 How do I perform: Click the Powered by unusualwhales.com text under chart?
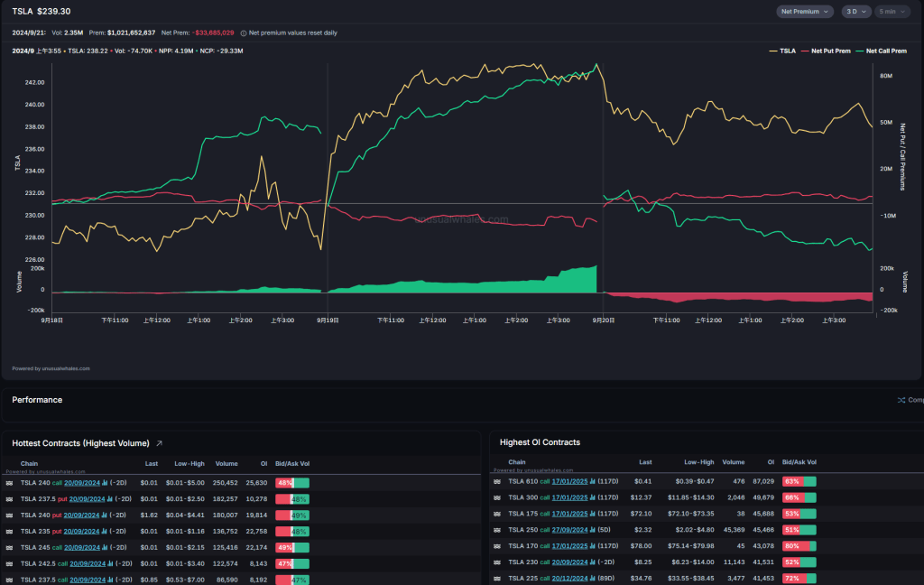[51, 368]
